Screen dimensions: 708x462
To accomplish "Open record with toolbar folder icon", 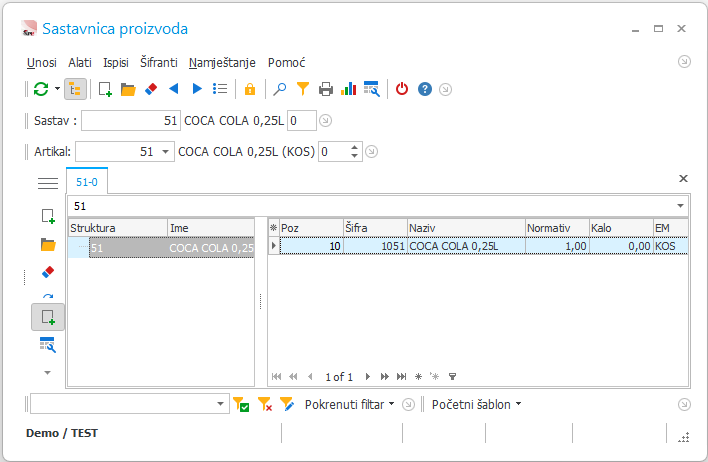I will pos(128,89).
